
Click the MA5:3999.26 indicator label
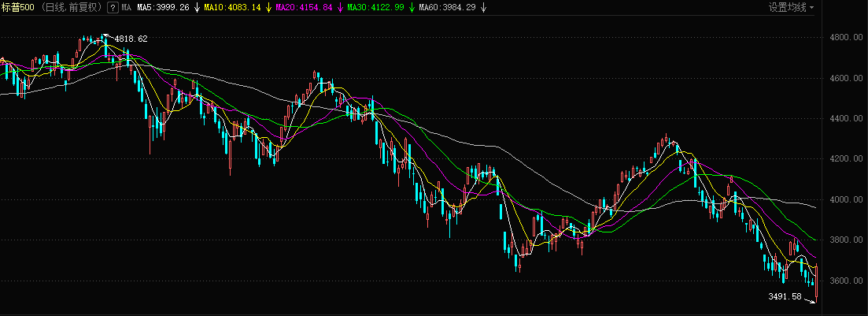(x=163, y=8)
